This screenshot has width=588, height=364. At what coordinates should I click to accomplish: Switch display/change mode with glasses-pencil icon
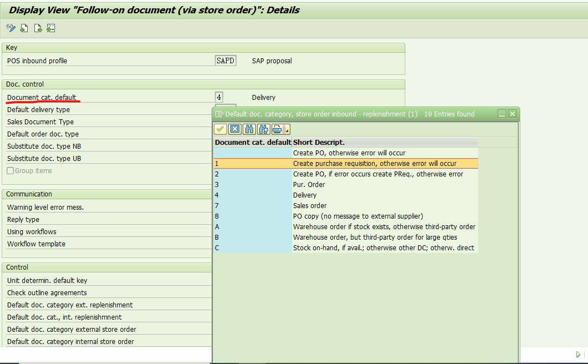click(11, 28)
